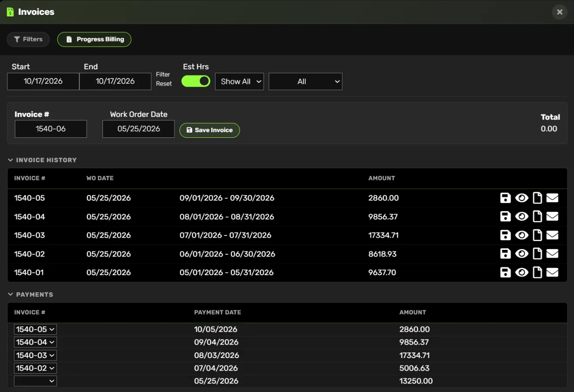Close the Invoices dialog
574x392 pixels.
(x=560, y=12)
